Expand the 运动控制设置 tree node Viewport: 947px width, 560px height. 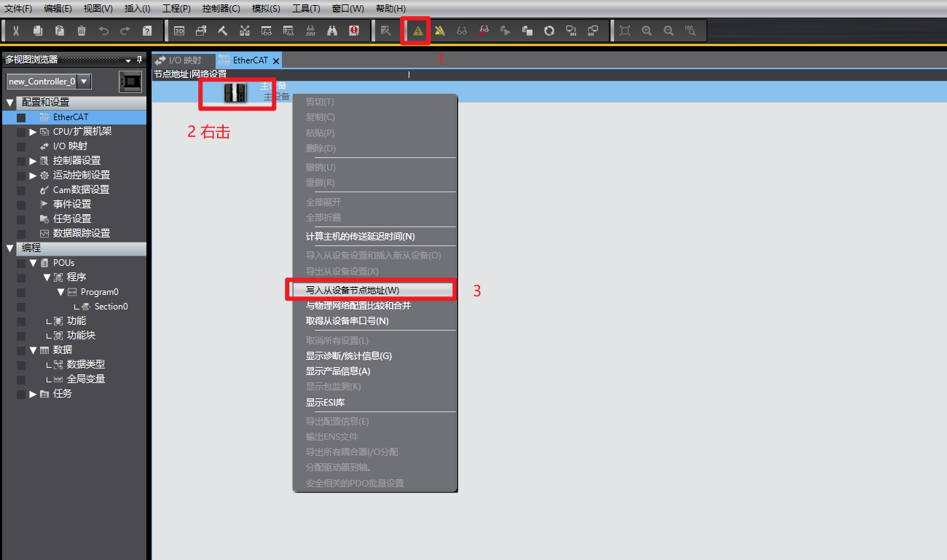point(33,176)
